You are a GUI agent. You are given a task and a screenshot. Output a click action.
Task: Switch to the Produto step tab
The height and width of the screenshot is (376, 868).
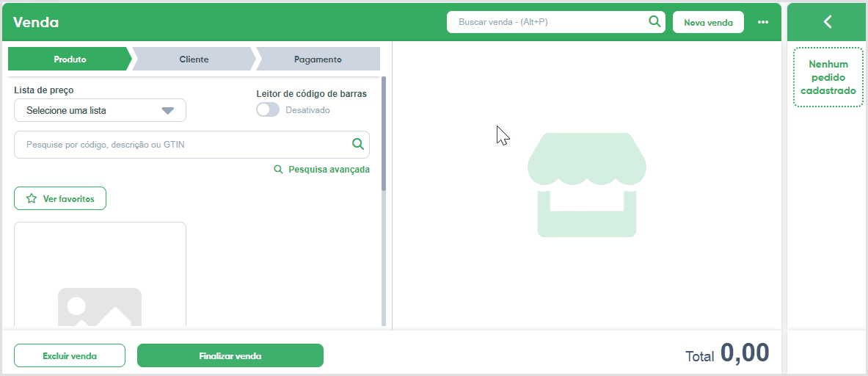click(x=70, y=59)
